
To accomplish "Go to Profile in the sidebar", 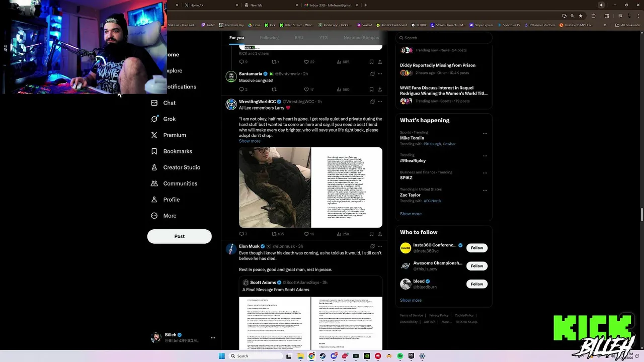I will tap(165, 200).
